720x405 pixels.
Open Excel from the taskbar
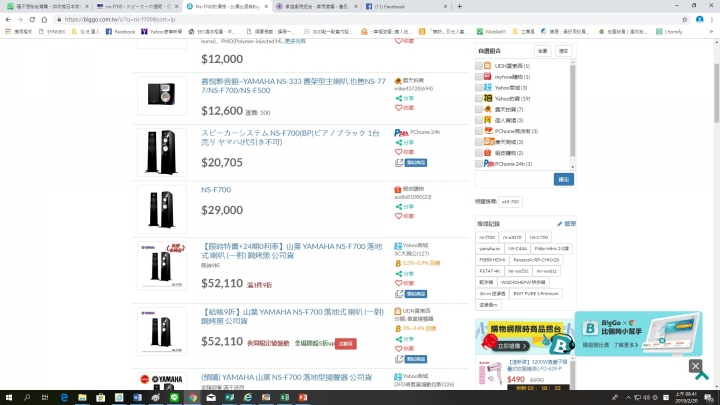click(284, 398)
